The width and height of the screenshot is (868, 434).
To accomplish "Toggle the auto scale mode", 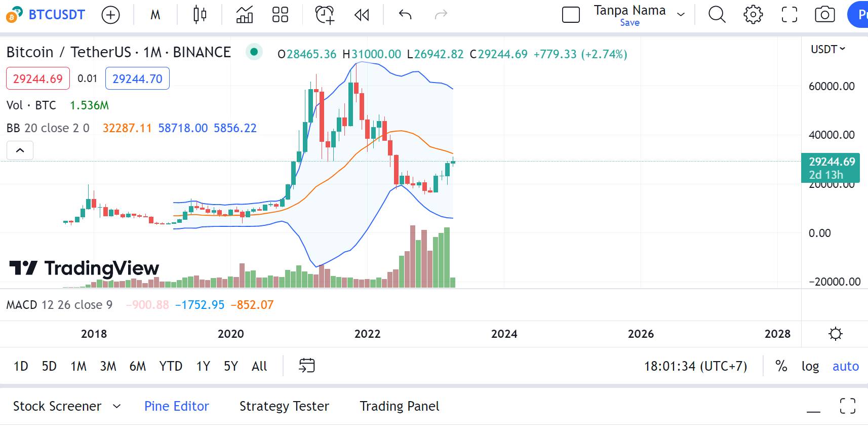I will coord(845,366).
